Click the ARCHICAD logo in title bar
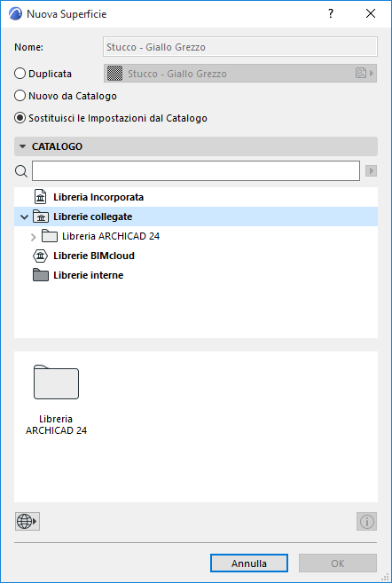 15,14
